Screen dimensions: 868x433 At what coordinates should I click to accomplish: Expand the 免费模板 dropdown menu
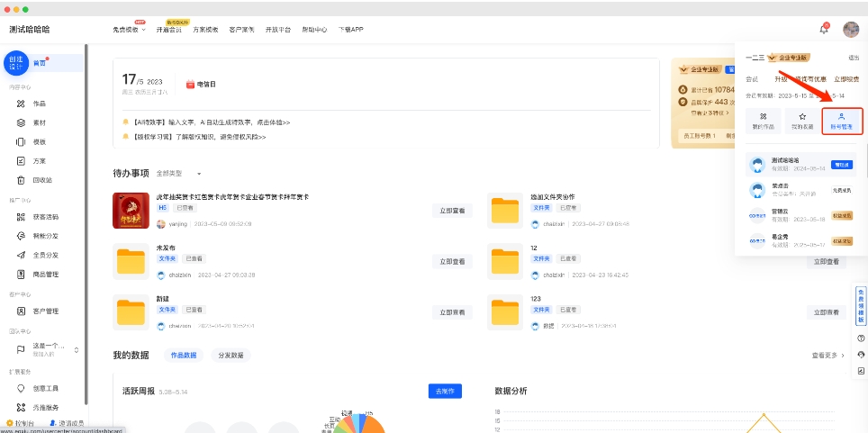point(129,30)
